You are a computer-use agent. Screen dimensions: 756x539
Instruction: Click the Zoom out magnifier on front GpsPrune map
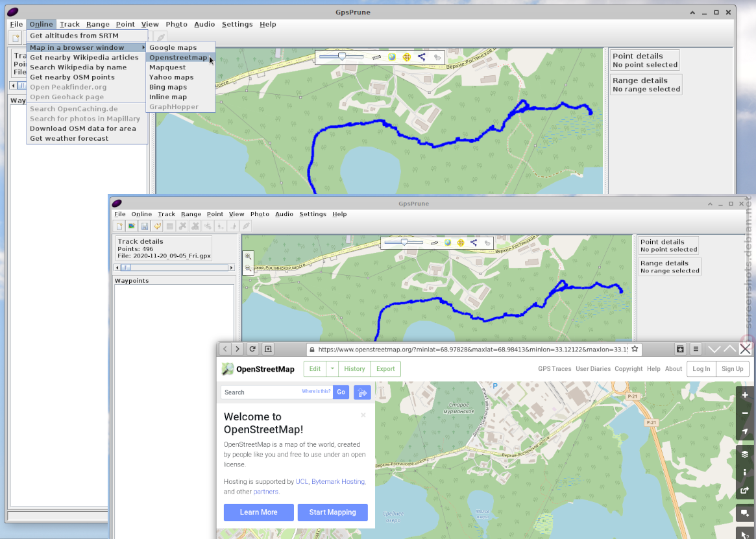pyautogui.click(x=248, y=268)
